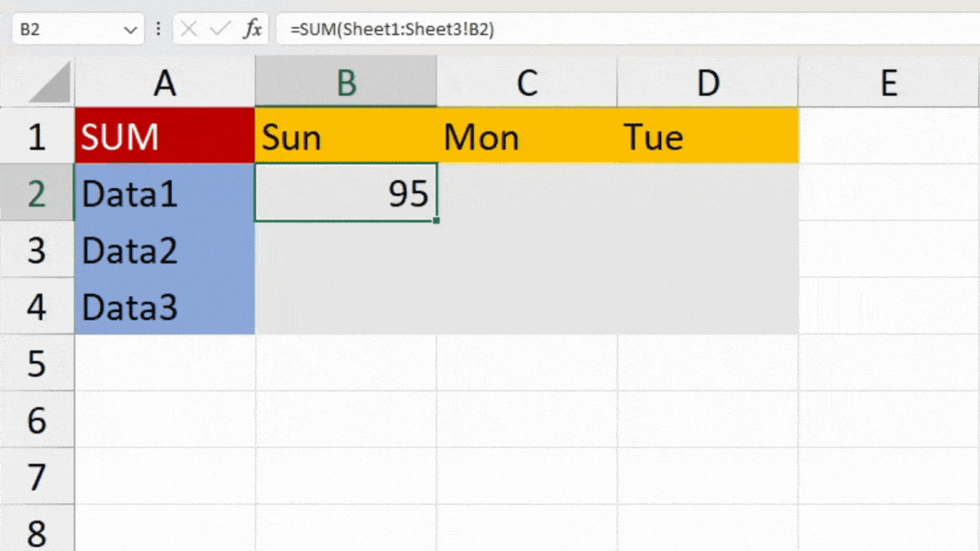
Task: Confirm the formula with the checkmark icon
Action: (x=219, y=28)
